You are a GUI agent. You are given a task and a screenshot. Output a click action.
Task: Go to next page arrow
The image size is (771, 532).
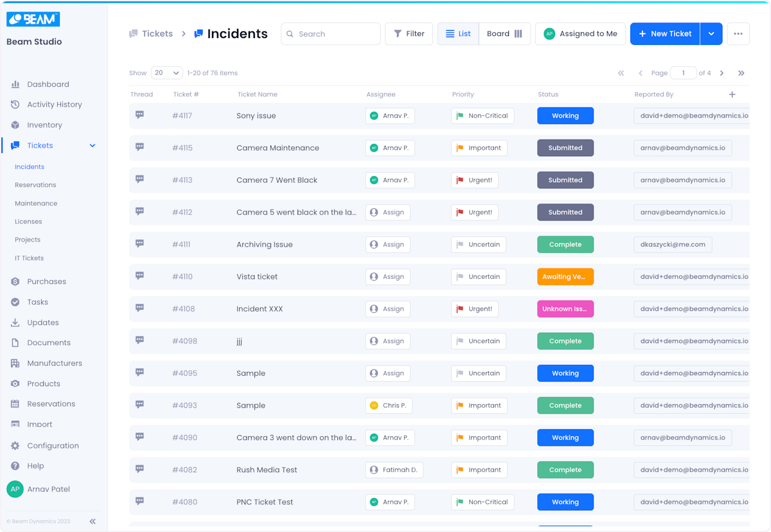point(722,73)
